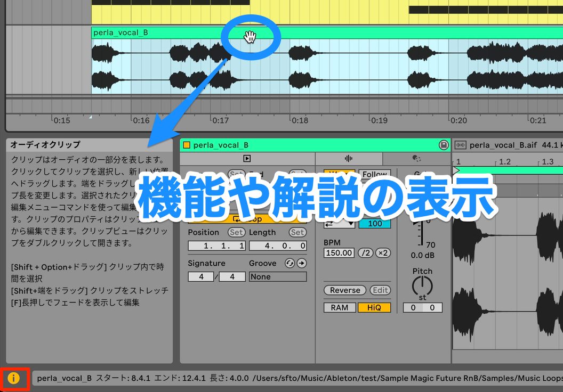Click the yellow clip color square

(187, 145)
